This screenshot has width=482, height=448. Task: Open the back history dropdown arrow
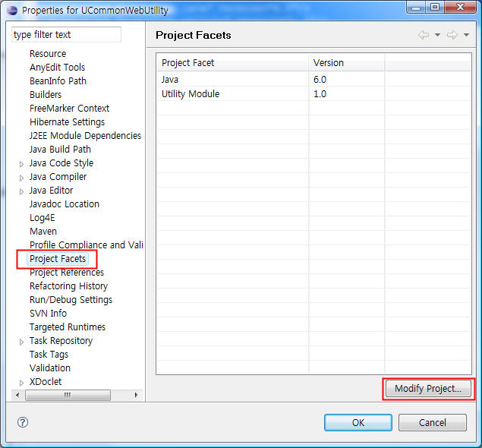click(x=437, y=35)
